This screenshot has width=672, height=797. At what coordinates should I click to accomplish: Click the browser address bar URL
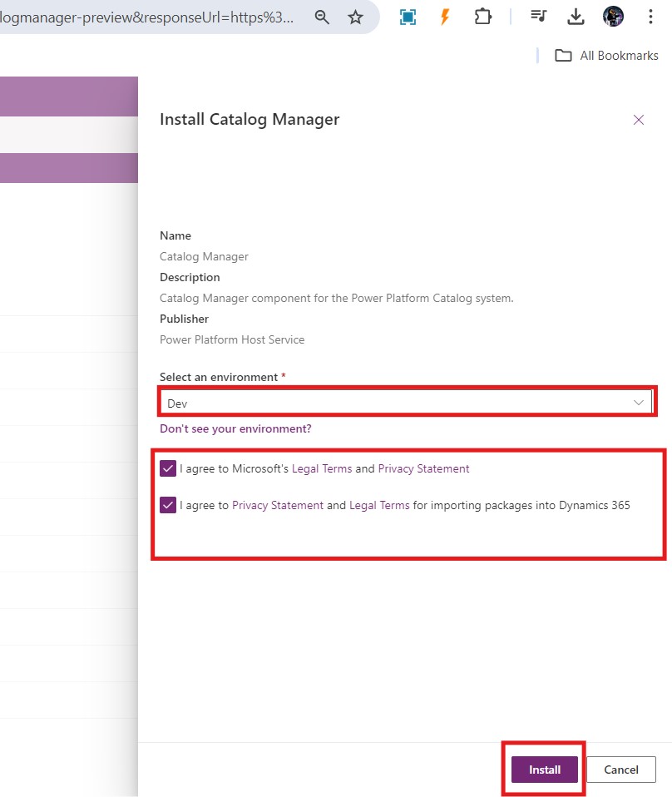point(150,17)
